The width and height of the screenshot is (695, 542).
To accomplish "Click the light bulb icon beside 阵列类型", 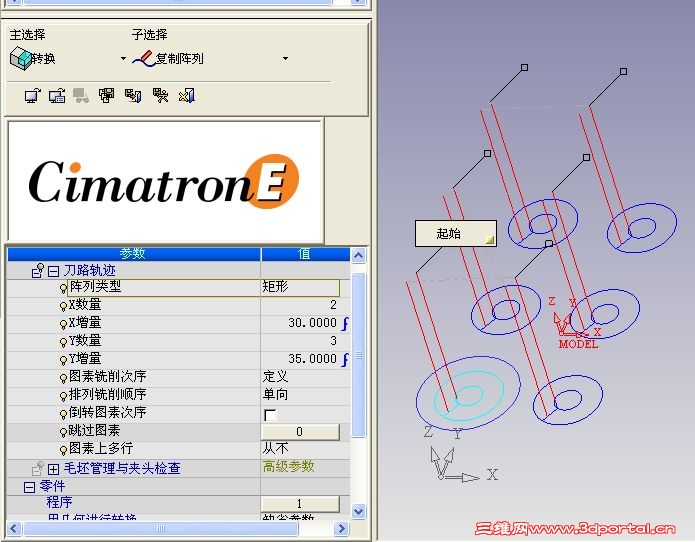I will tap(63, 288).
